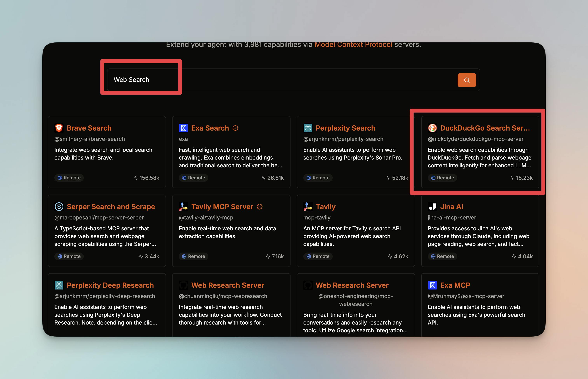Screen dimensions: 588x379
Task: Click the verified badge next to Tavily MCP Server
Action: 260,206
